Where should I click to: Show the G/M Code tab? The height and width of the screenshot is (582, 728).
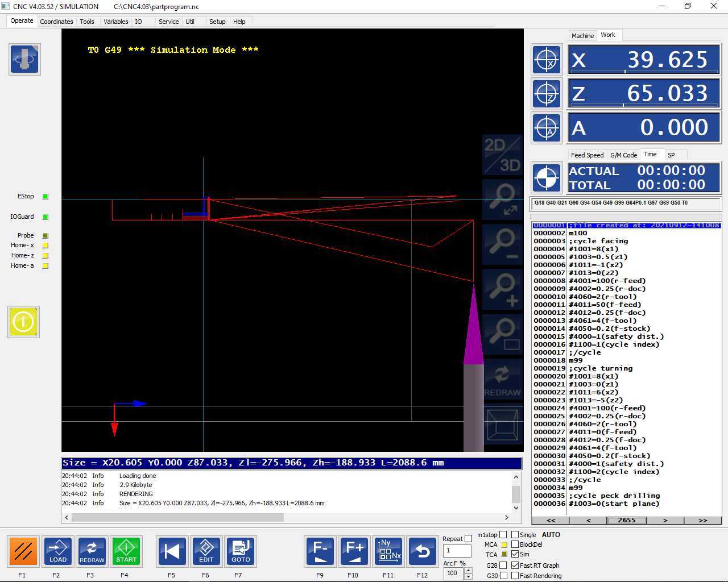click(623, 155)
